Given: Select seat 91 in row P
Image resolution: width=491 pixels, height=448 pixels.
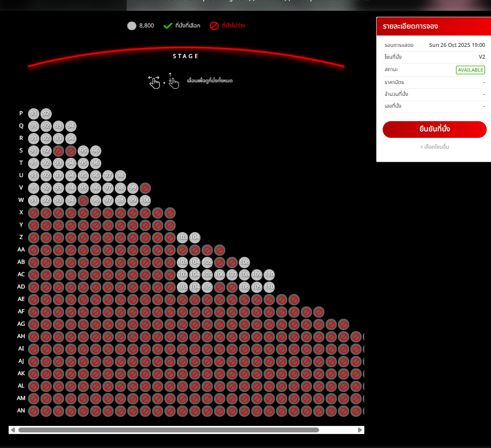Looking at the screenshot, I should pyautogui.click(x=33, y=114).
